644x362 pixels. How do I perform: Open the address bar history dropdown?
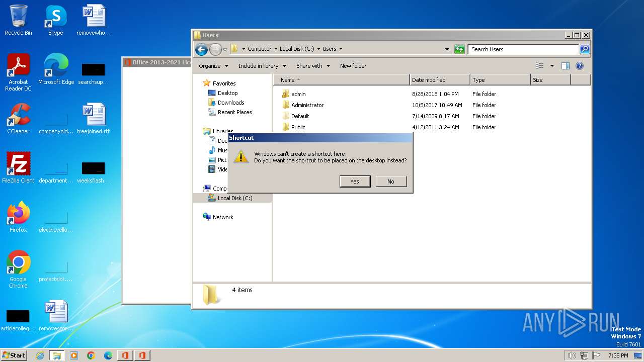point(447,49)
